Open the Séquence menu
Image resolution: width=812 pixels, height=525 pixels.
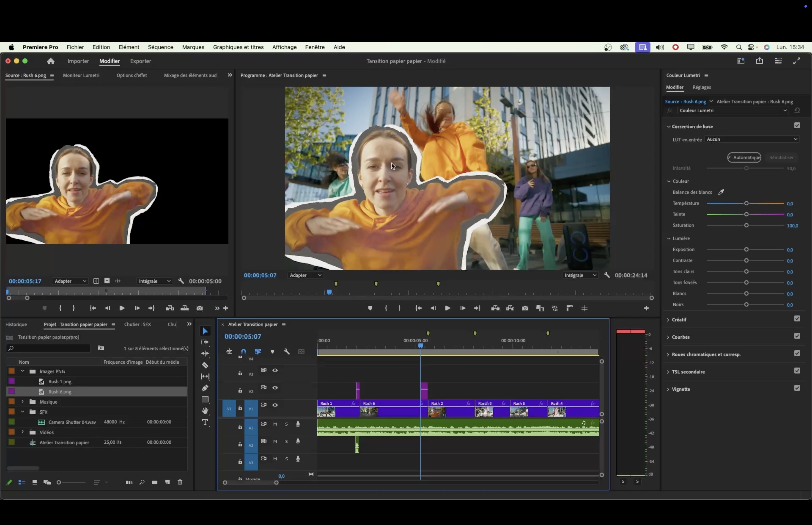click(161, 47)
